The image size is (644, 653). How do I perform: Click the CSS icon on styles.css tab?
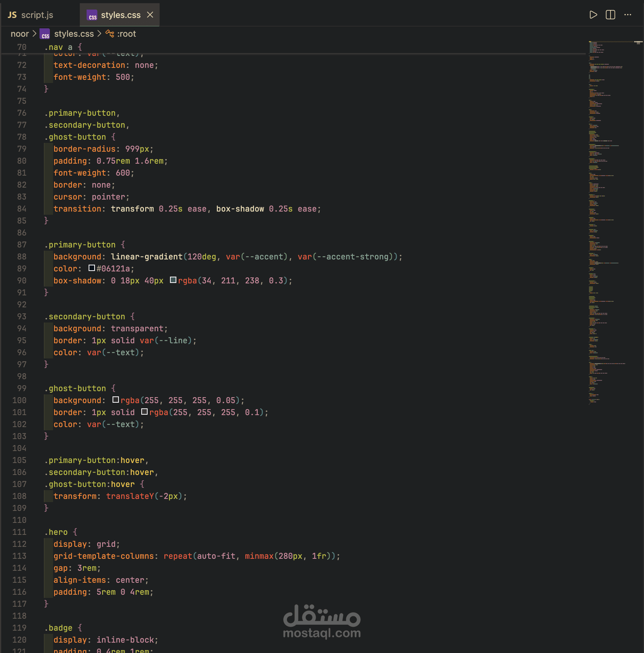[x=92, y=15]
